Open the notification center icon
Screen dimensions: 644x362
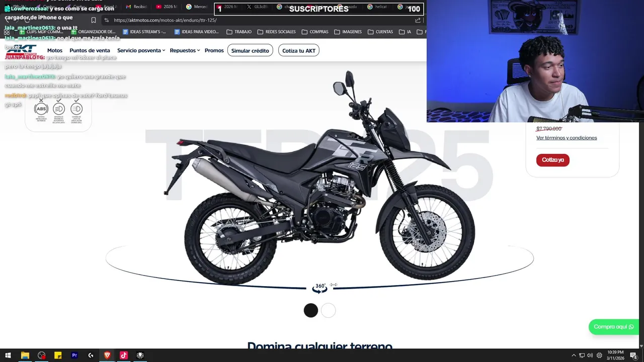coord(634,355)
